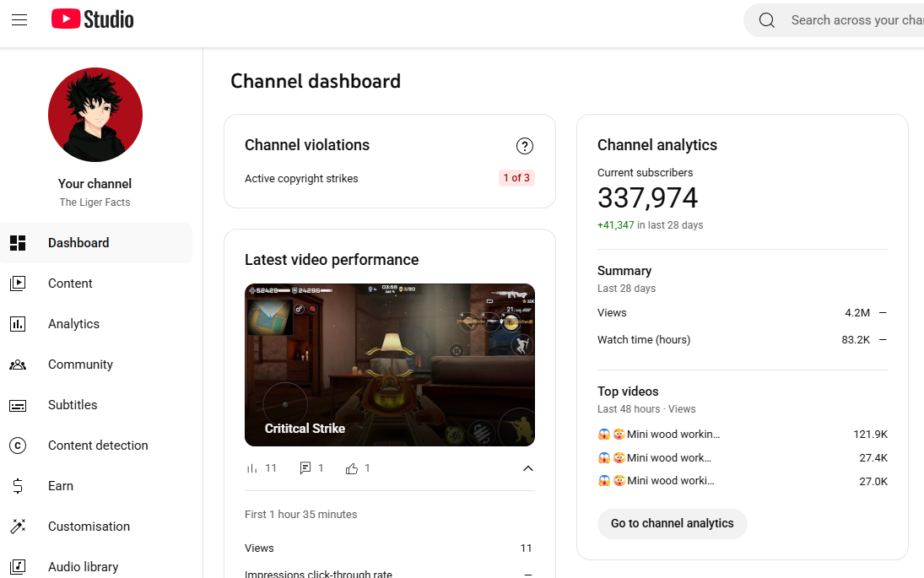
Task: Click the latest video views bar-chart icon
Action: 251,468
